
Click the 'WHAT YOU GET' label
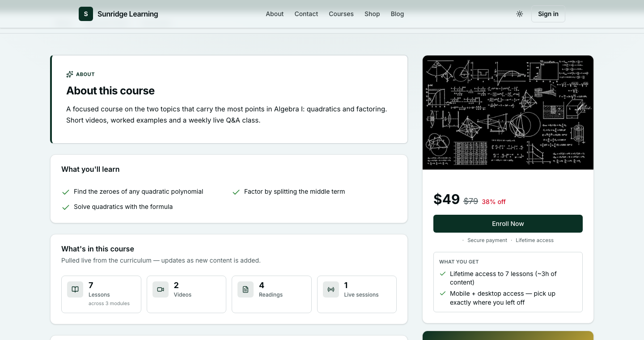[x=459, y=262]
